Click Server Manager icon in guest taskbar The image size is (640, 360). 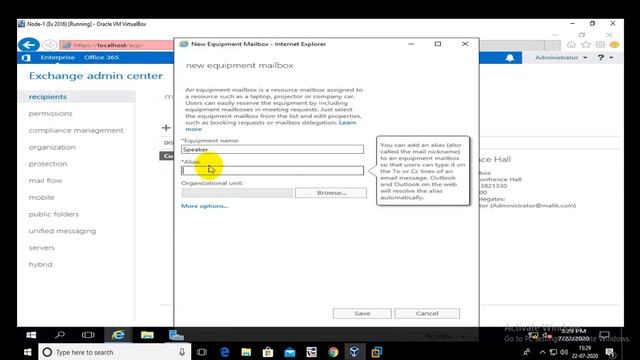176,335
